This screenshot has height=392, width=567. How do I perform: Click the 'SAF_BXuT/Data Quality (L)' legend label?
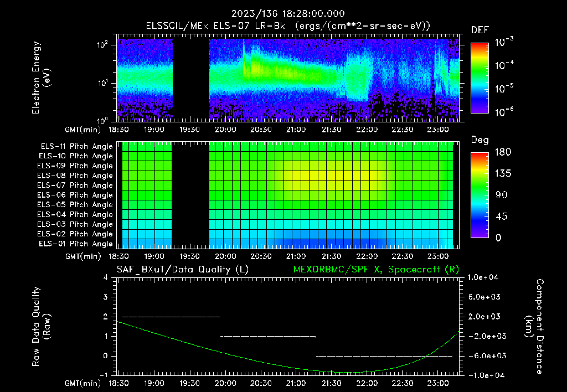(x=183, y=270)
